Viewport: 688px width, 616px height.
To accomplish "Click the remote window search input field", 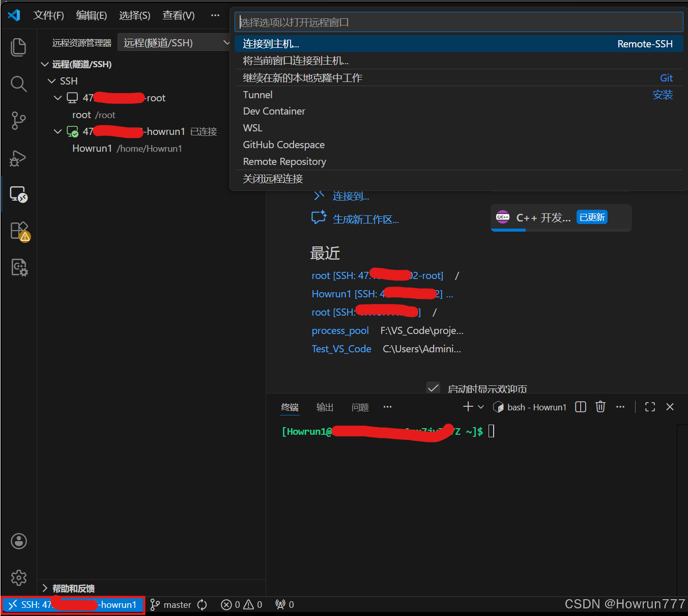I will point(458,22).
